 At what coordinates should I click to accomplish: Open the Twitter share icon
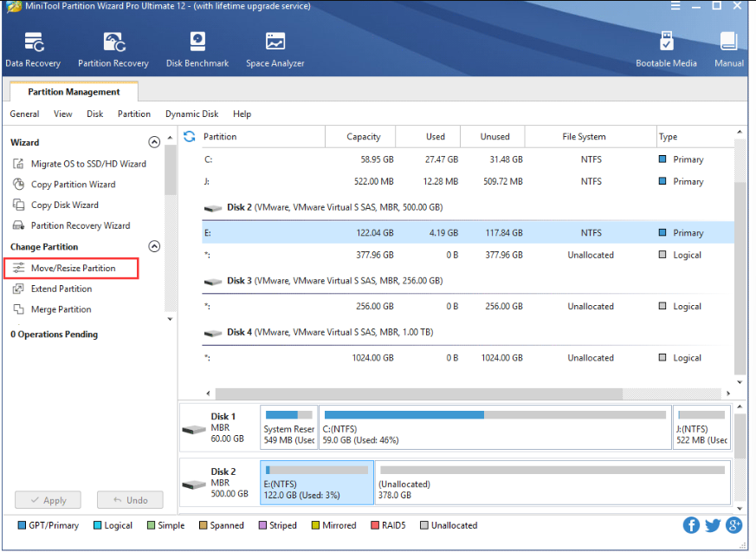tap(713, 525)
